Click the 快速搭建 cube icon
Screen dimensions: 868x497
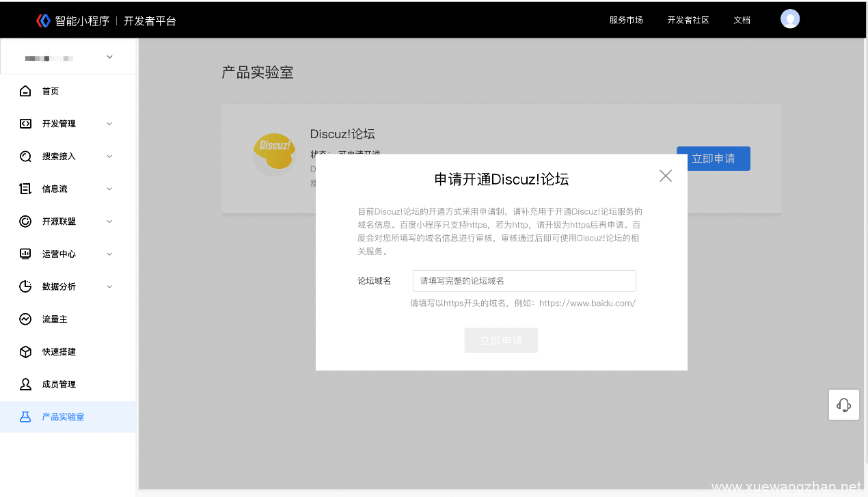pyautogui.click(x=25, y=351)
